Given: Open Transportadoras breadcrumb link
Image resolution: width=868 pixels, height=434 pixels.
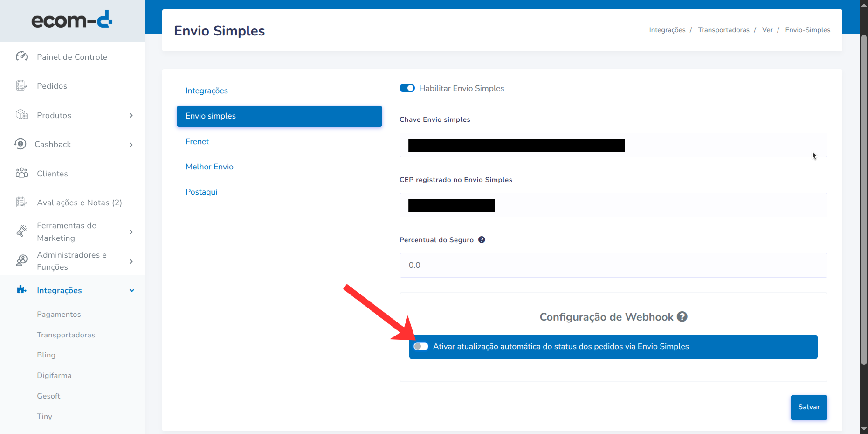Looking at the screenshot, I should 723,30.
